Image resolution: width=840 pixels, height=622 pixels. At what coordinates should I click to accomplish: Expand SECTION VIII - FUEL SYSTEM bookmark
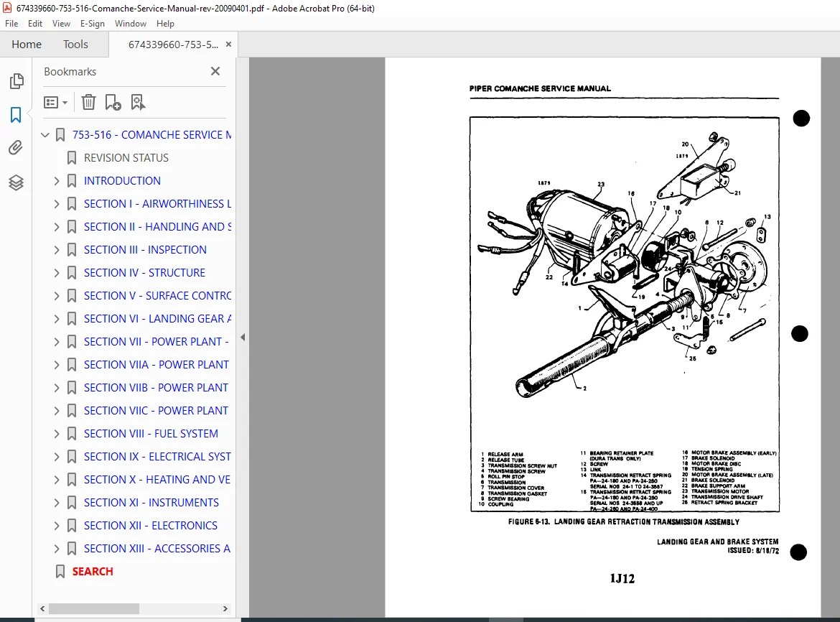point(57,434)
